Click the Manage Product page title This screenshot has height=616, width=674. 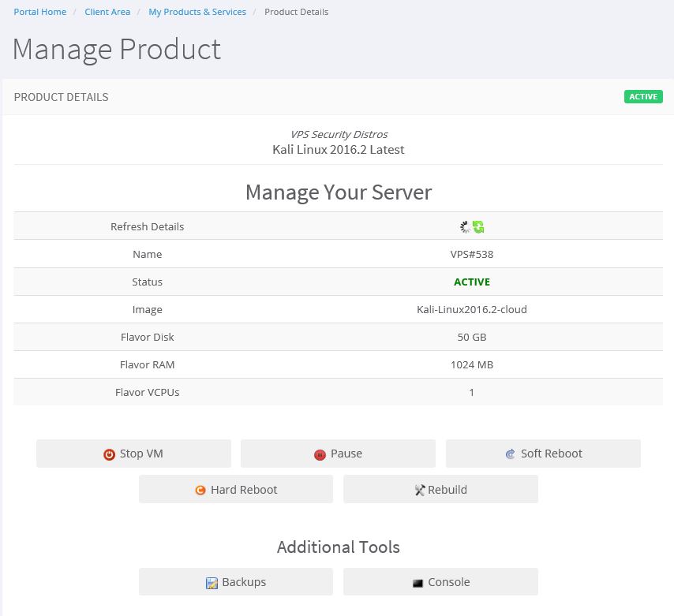point(117,50)
